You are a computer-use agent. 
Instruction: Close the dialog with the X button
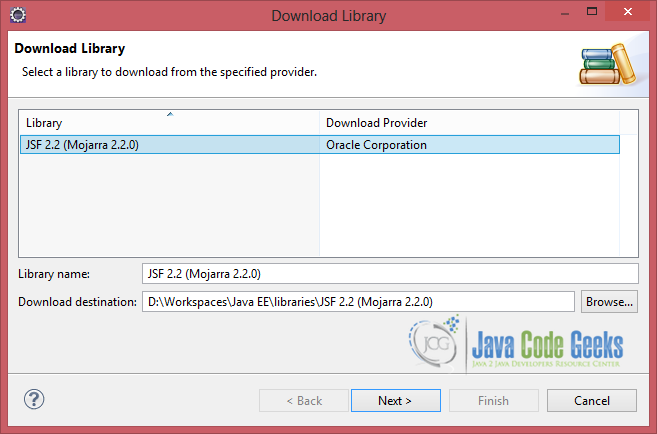pos(628,12)
